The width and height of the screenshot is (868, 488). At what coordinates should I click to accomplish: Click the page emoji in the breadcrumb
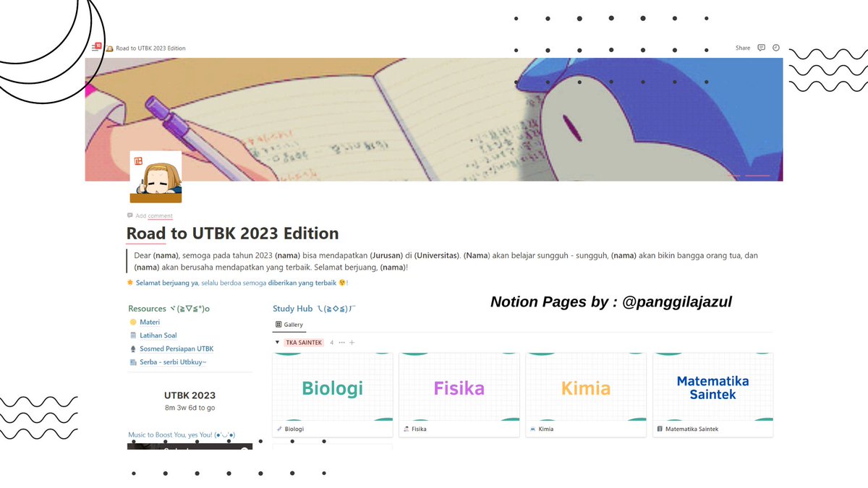point(109,48)
